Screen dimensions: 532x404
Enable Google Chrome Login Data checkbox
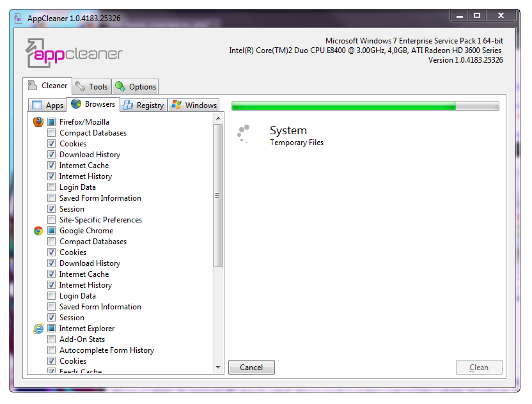pyautogui.click(x=52, y=296)
